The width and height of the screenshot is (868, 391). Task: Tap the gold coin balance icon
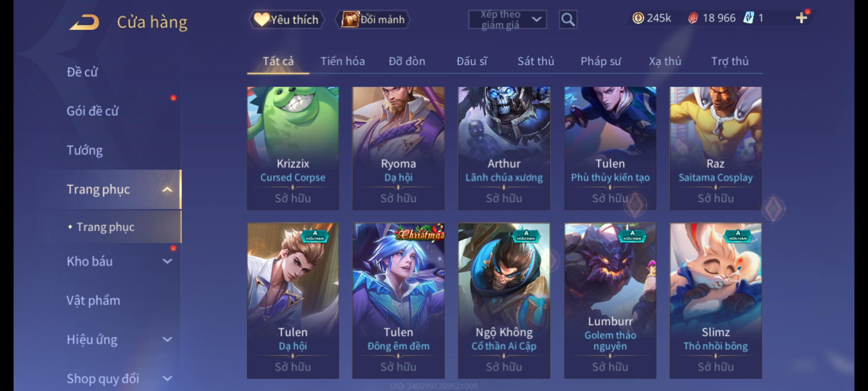click(x=638, y=18)
